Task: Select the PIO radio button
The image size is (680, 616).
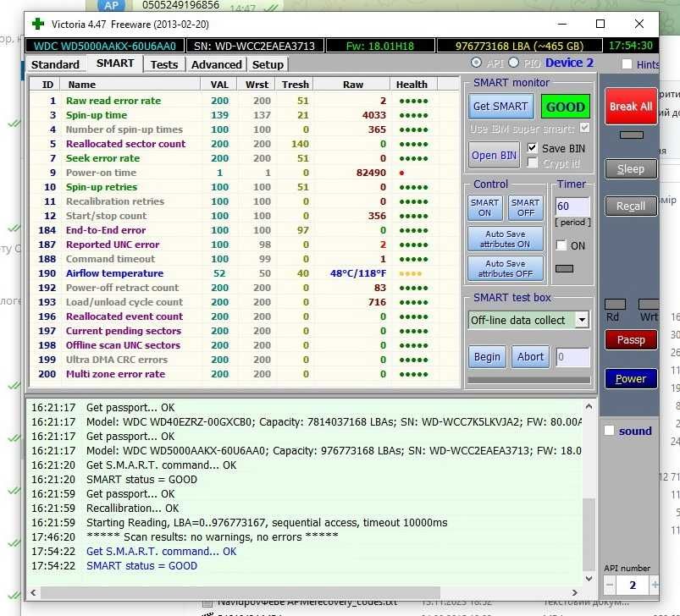Action: click(513, 63)
